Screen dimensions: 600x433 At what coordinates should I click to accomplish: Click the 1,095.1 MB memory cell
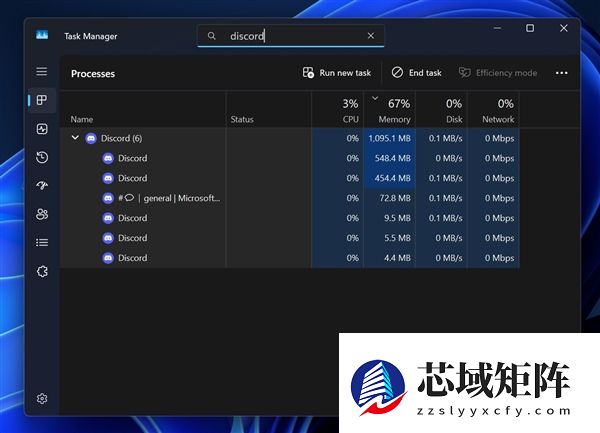pyautogui.click(x=390, y=138)
